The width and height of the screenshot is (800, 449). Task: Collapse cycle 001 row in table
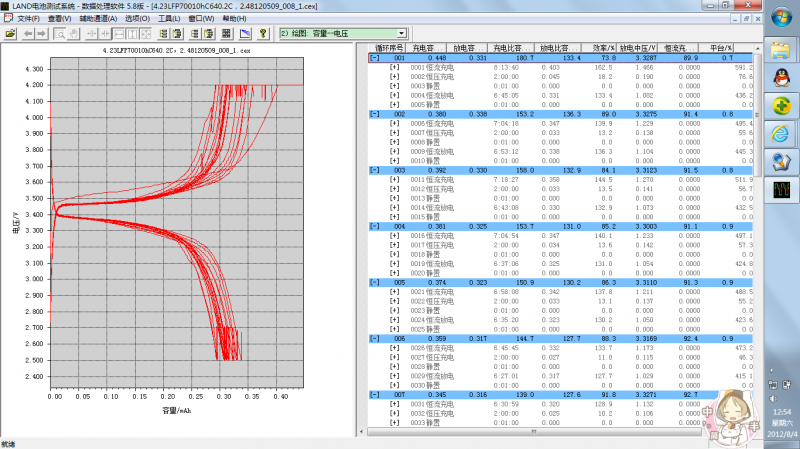click(x=375, y=59)
